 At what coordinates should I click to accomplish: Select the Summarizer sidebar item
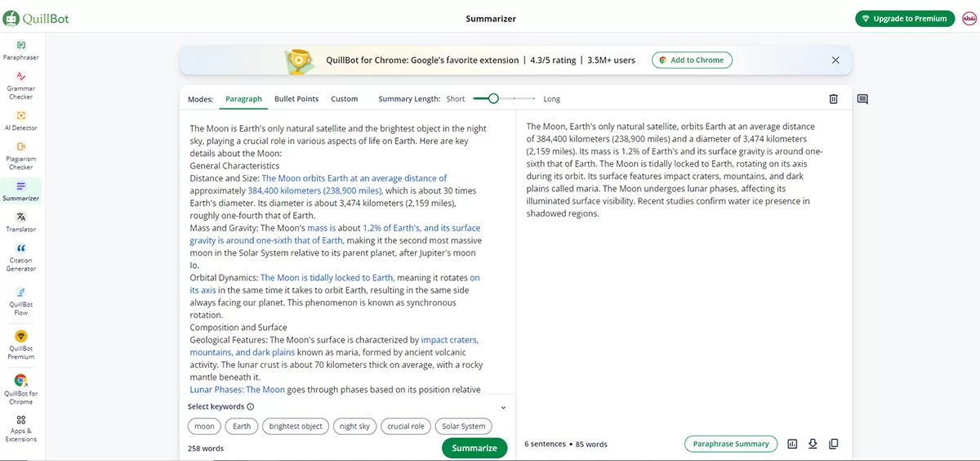pyautogui.click(x=21, y=191)
